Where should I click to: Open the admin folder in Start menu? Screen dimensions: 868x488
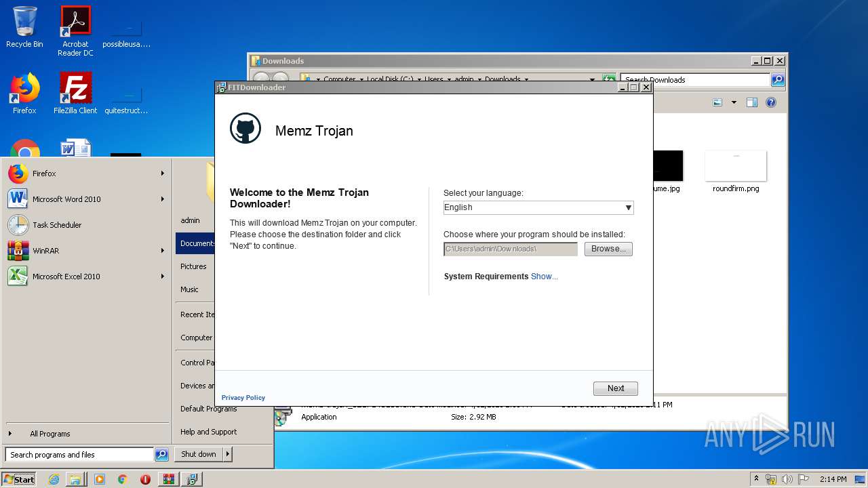[190, 220]
